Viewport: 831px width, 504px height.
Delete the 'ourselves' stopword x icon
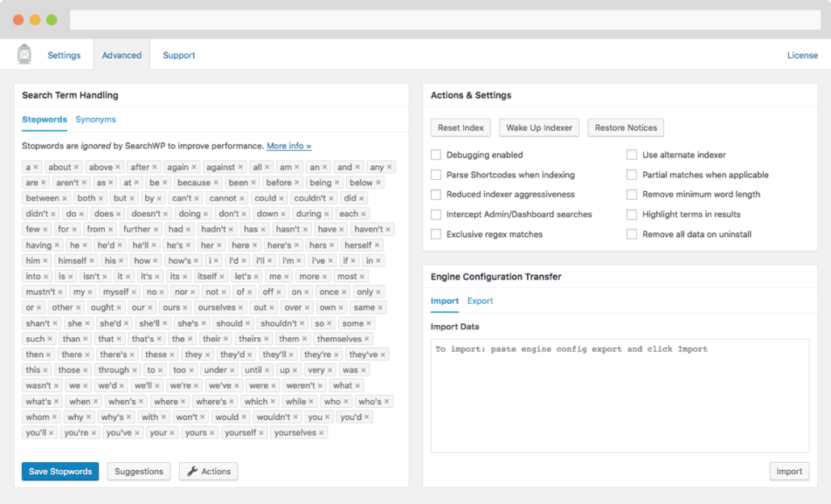pos(240,307)
